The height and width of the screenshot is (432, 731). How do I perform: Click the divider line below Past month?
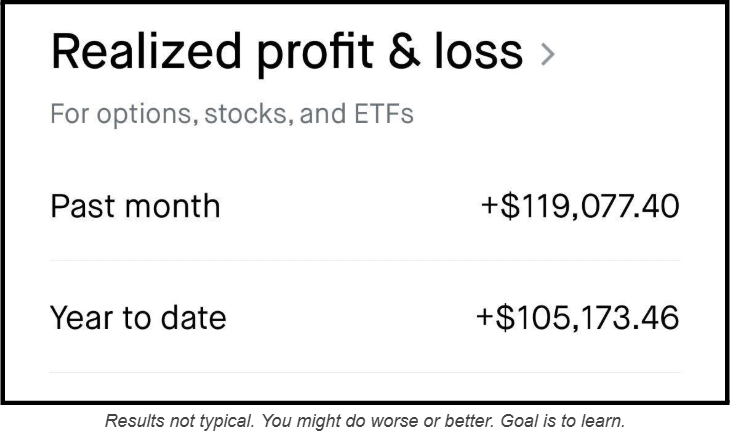[x=365, y=261]
